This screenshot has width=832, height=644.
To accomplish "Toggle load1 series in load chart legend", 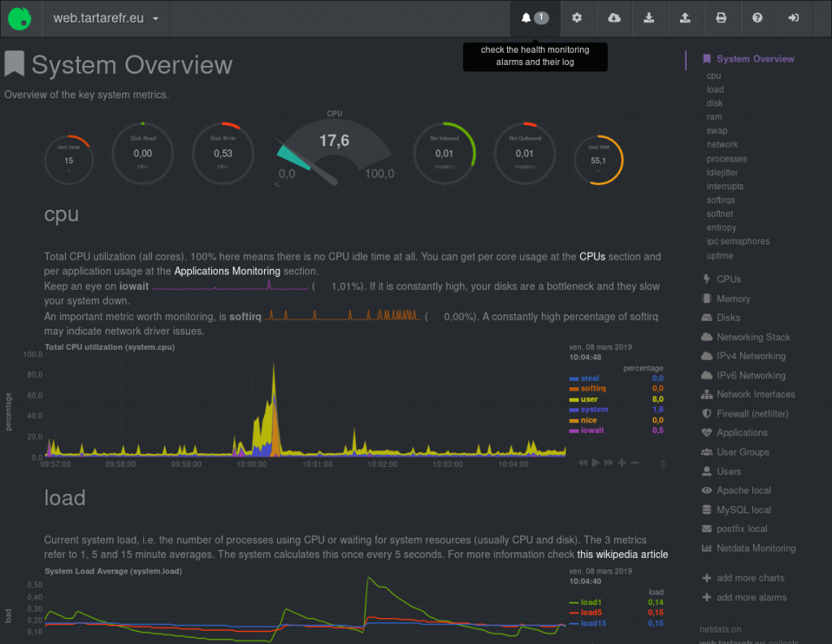I will (x=591, y=602).
